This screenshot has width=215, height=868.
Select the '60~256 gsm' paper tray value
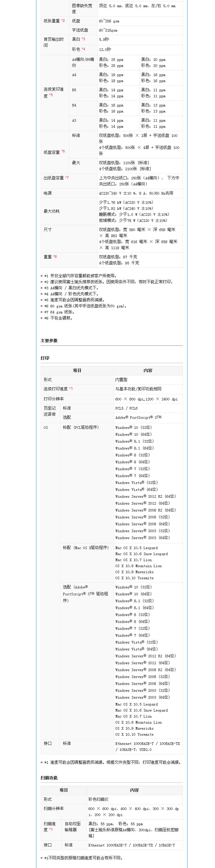pyautogui.click(x=109, y=21)
